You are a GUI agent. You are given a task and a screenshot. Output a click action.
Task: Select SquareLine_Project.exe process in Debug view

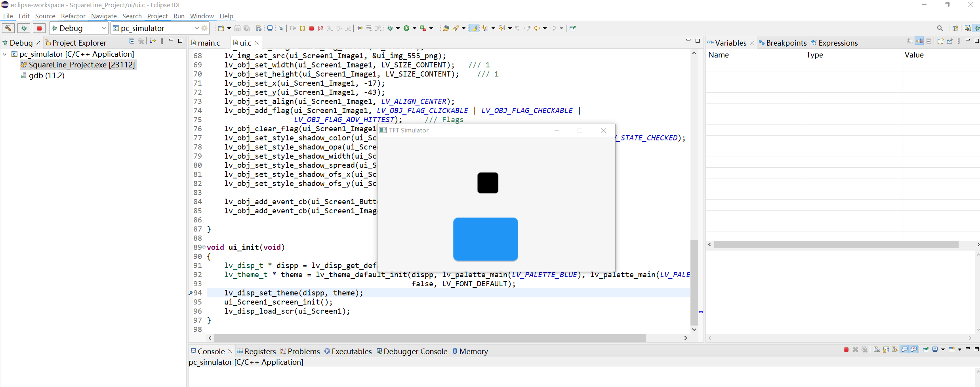[78, 65]
